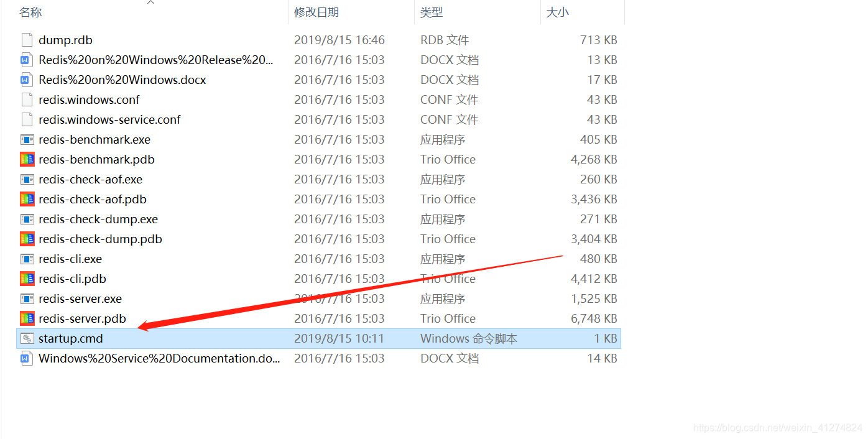Click the redis.windows-service.conf file icon
868x439 pixels.
click(x=27, y=120)
